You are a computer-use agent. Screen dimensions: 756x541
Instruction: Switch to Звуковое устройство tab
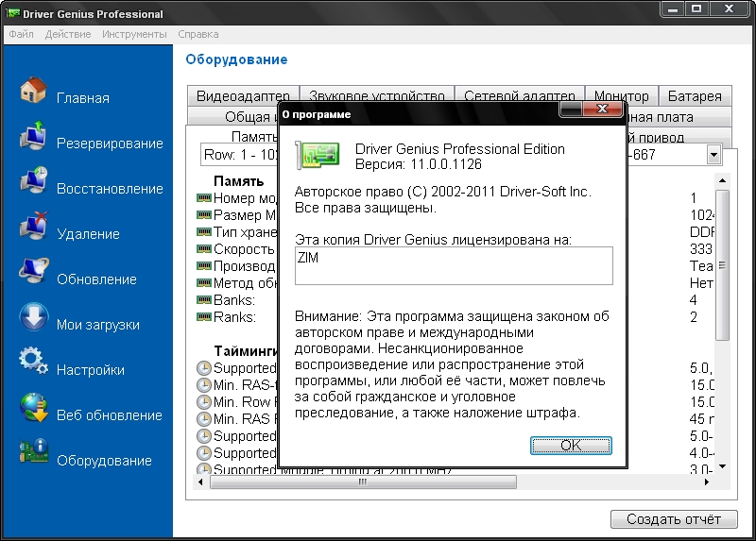pyautogui.click(x=376, y=96)
